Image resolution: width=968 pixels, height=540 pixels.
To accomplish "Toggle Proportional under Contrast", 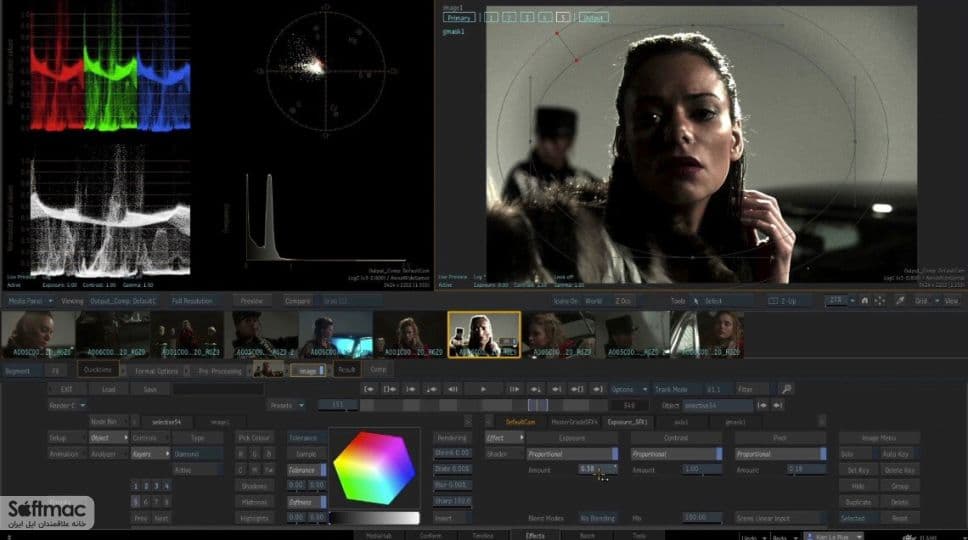I will (x=676, y=454).
